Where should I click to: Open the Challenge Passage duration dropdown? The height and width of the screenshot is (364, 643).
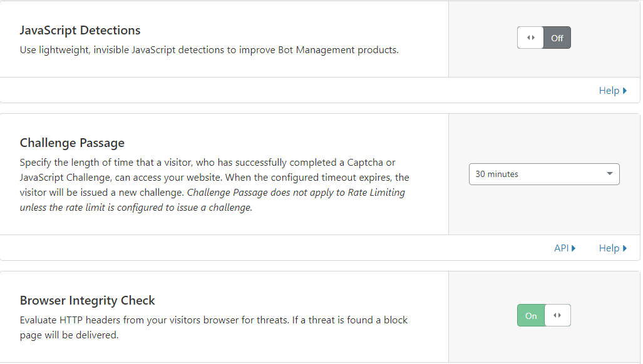pos(544,174)
